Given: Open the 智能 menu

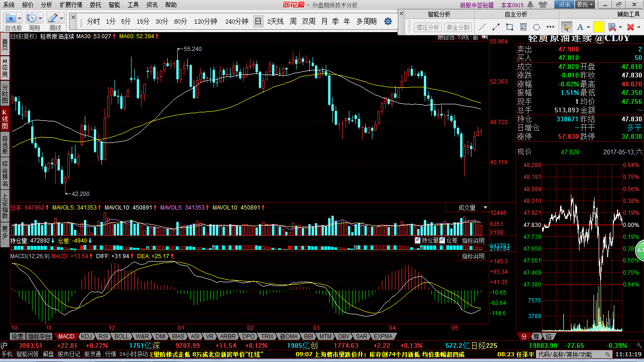Looking at the screenshot, I should tap(114, 5).
